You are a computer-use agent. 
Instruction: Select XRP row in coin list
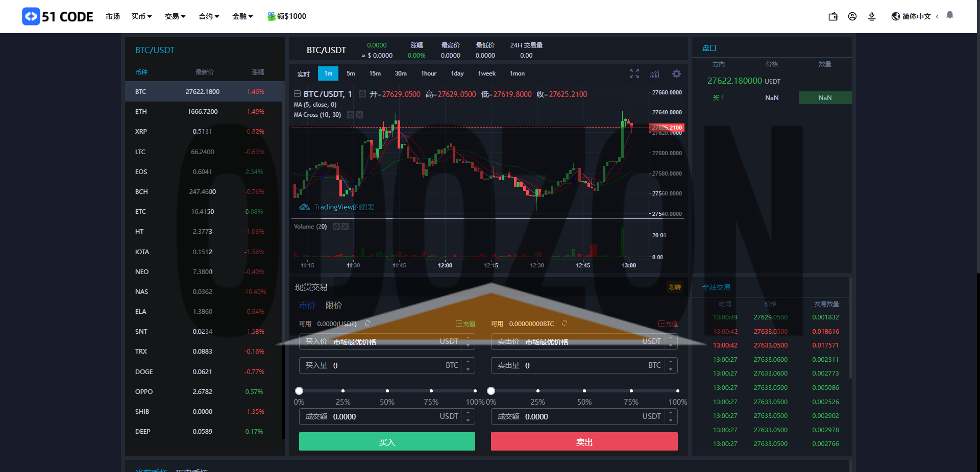[x=204, y=131]
